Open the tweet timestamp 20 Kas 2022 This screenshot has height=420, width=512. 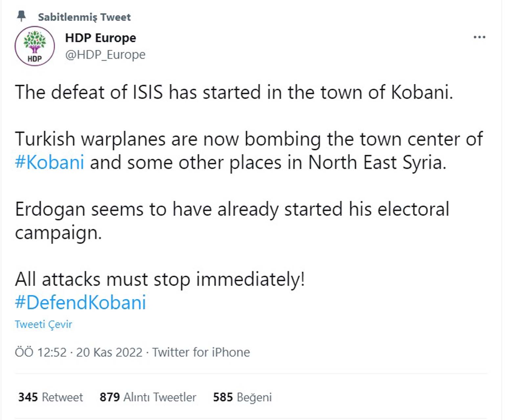(x=109, y=352)
